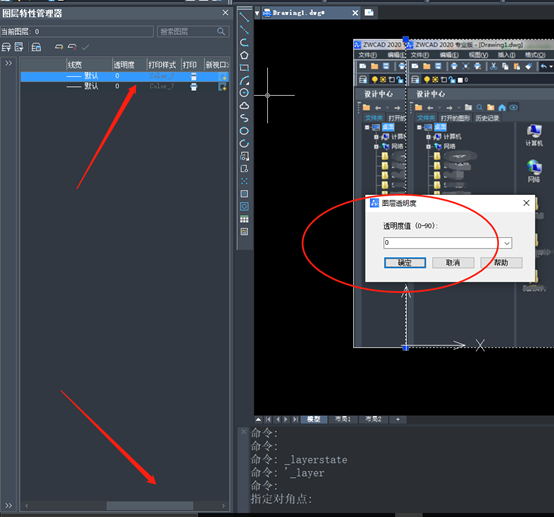The width and height of the screenshot is (554, 517).
Task: Click the 确定 button in transparency dialog
Action: 405,263
